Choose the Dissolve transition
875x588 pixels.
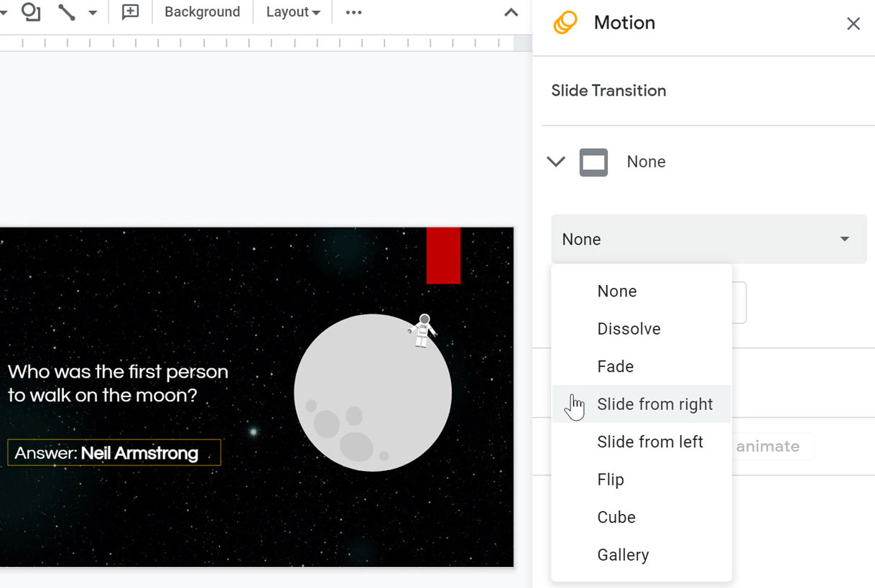coord(629,328)
